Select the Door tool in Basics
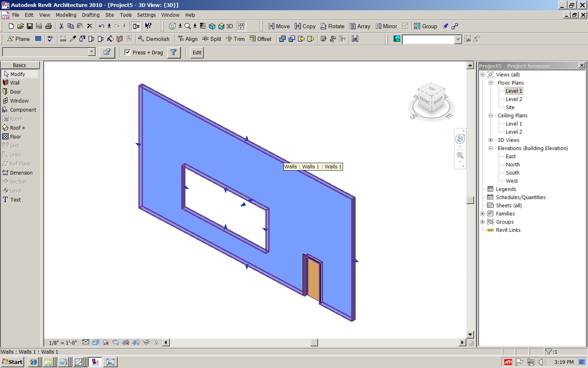Screen dimensions: 588x368 point(15,92)
